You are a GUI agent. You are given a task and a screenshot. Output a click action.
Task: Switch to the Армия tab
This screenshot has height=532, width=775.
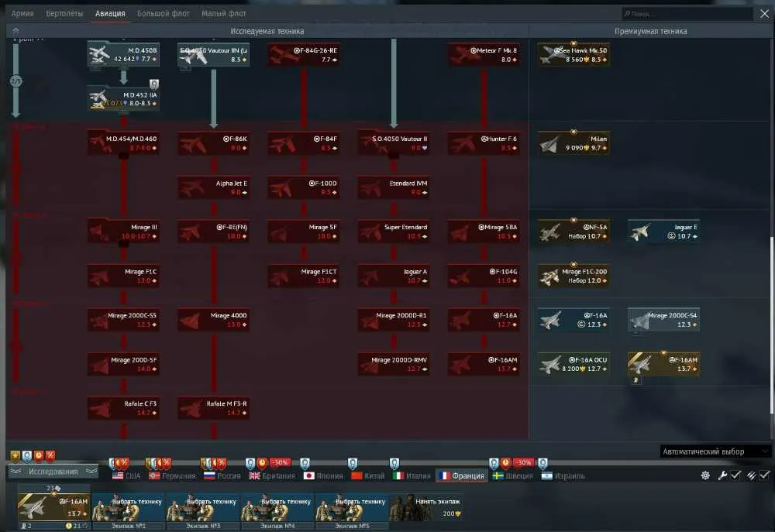(22, 13)
